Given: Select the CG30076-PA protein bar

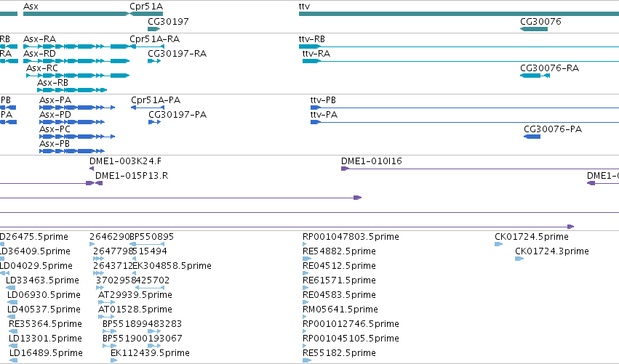Looking at the screenshot, I should point(532,137).
